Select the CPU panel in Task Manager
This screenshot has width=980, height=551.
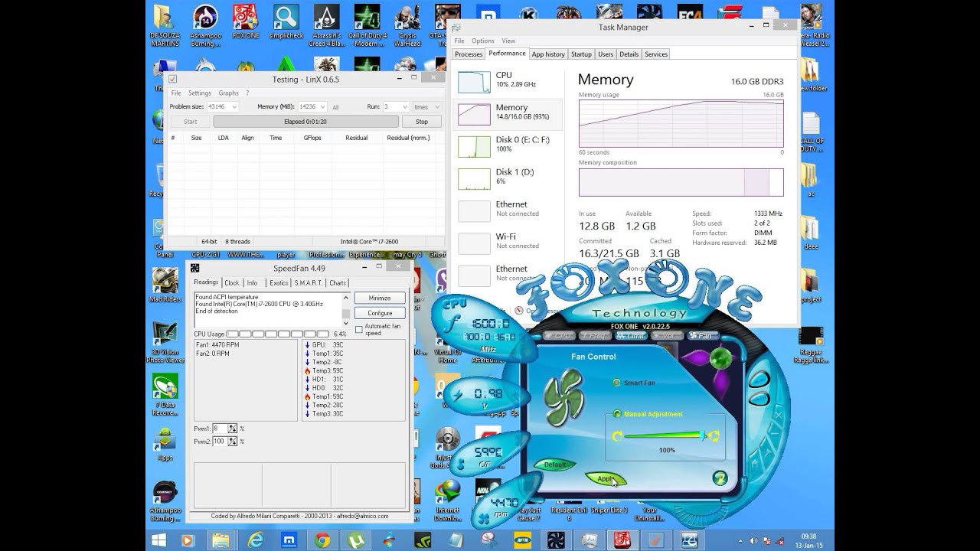[507, 80]
